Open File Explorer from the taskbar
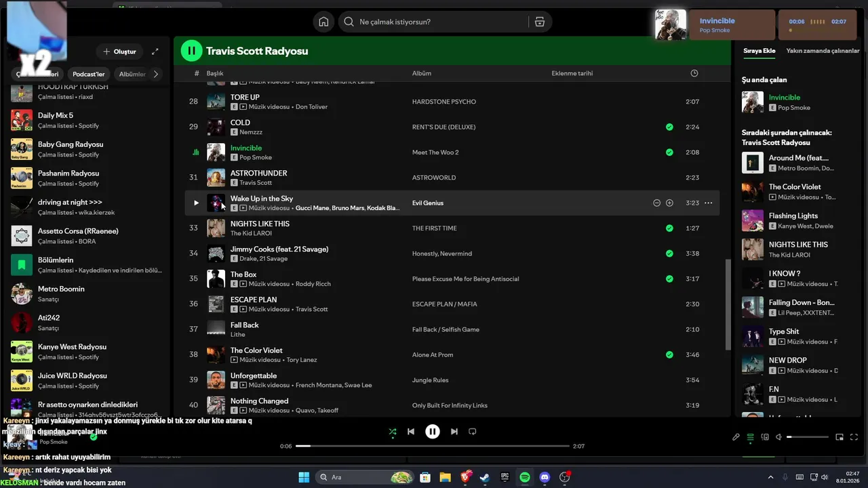Screen dimensions: 868x488 pos(445,477)
